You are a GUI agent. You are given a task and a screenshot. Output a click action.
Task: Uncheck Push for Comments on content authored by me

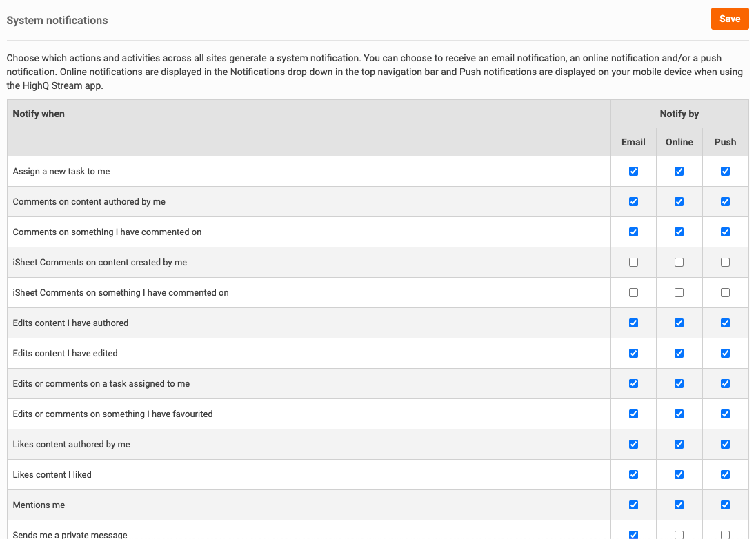click(x=725, y=202)
